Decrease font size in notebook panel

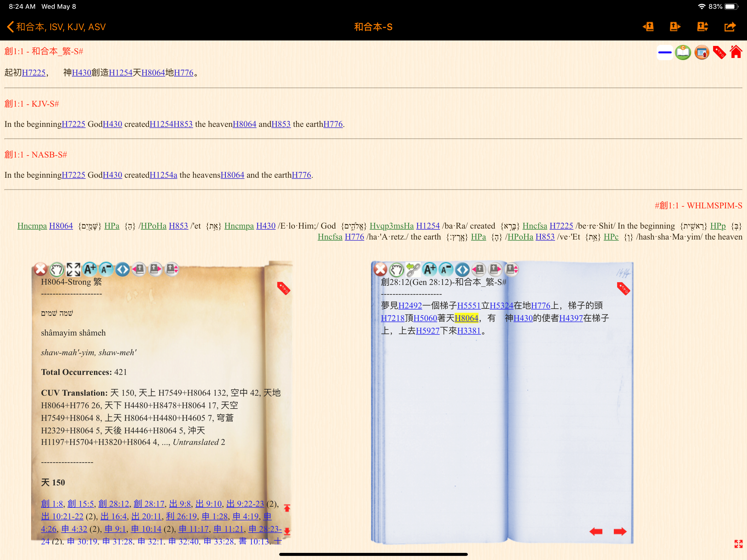(x=446, y=270)
